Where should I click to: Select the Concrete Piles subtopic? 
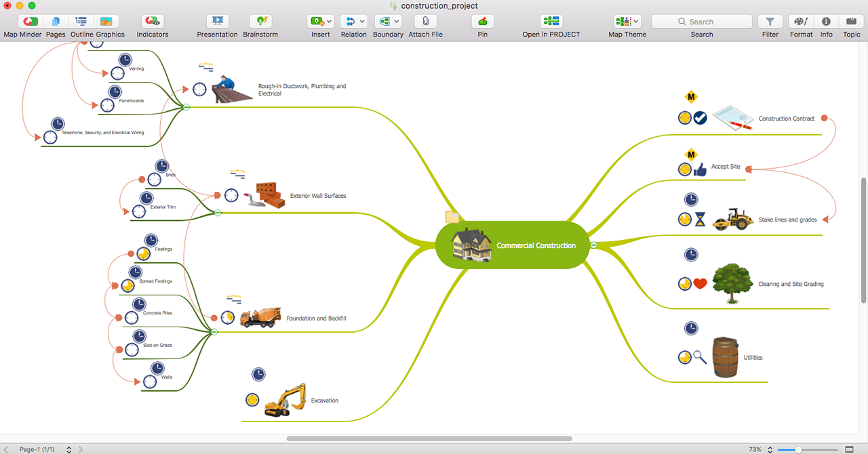[157, 313]
